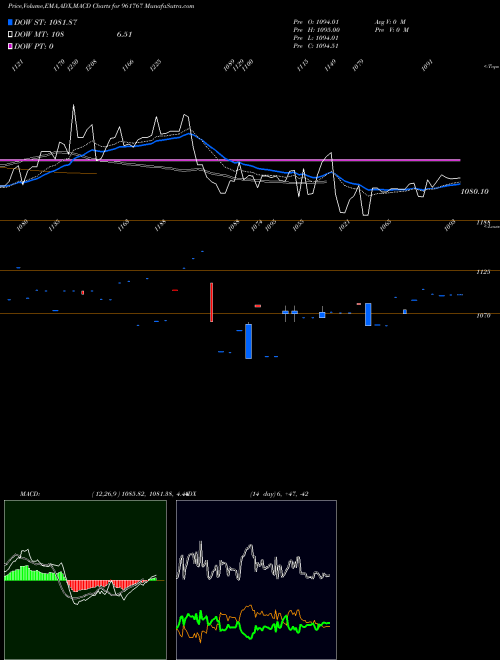The width and height of the screenshot is (500, 660).
Task: Click the 'Pre H: 1095.00' value
Action: coord(316,30)
